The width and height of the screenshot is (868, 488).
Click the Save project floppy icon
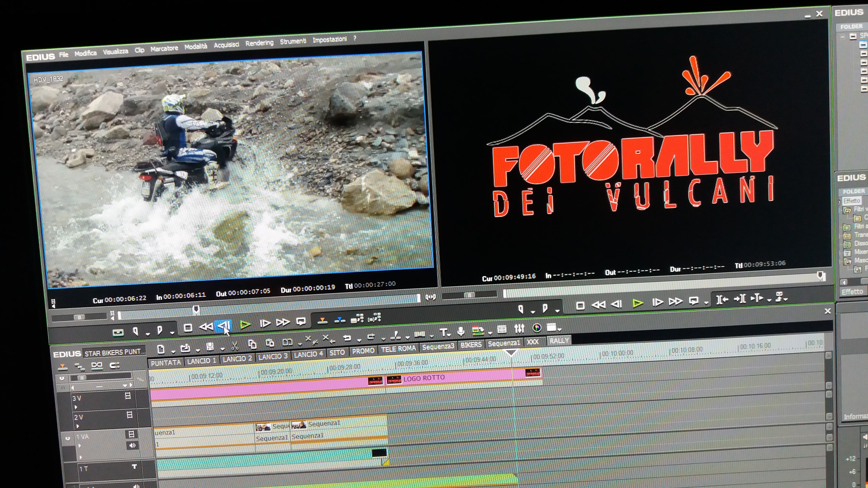[x=210, y=346]
